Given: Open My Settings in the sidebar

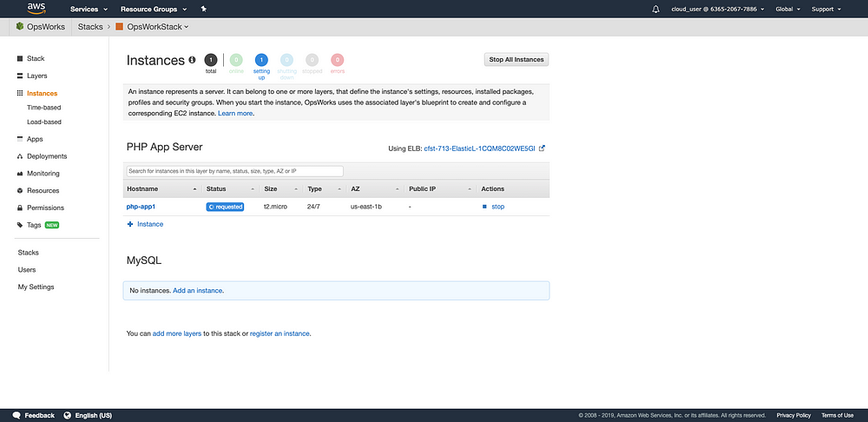Looking at the screenshot, I should click(x=36, y=287).
